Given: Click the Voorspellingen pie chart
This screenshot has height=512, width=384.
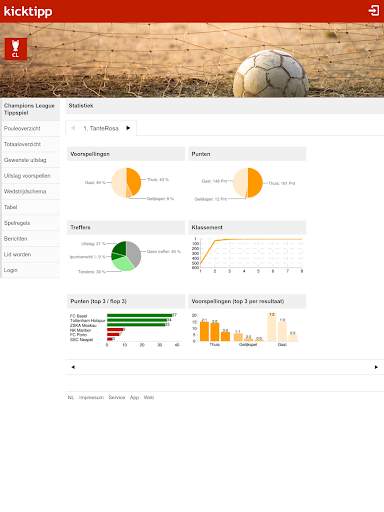Looking at the screenshot, I should [126, 183].
